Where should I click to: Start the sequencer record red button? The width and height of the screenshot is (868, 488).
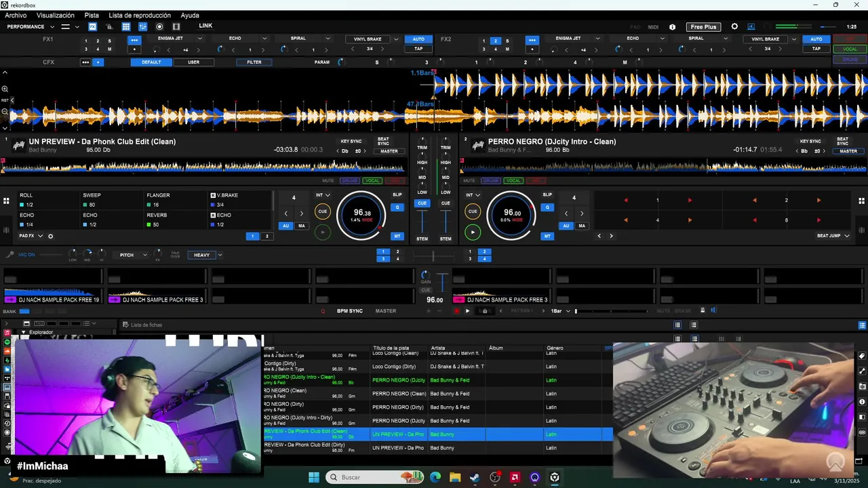(x=456, y=311)
